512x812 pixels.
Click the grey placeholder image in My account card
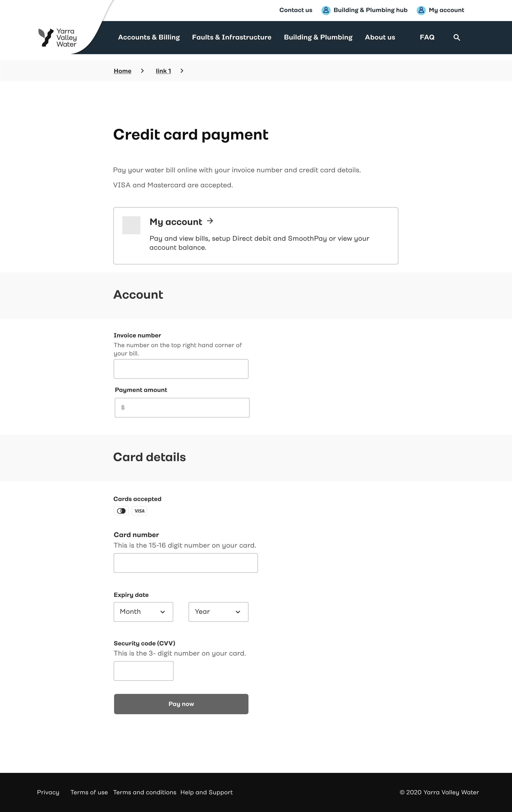tap(131, 225)
